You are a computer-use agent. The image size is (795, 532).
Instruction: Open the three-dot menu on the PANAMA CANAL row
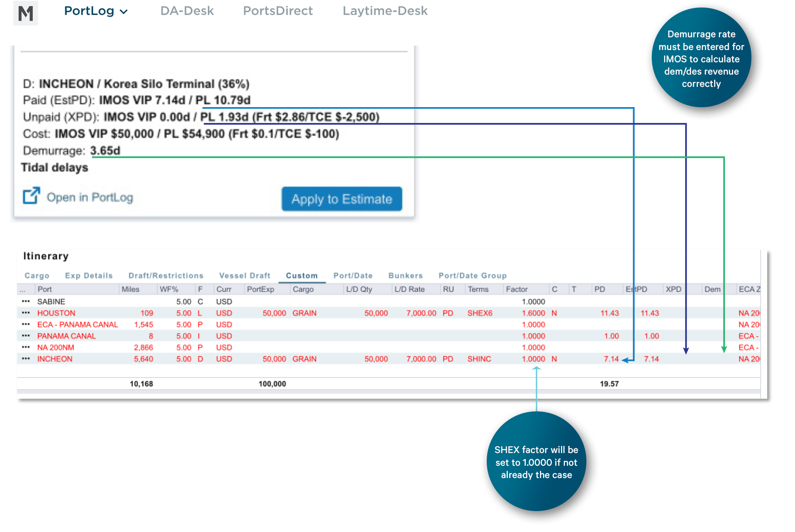click(26, 336)
